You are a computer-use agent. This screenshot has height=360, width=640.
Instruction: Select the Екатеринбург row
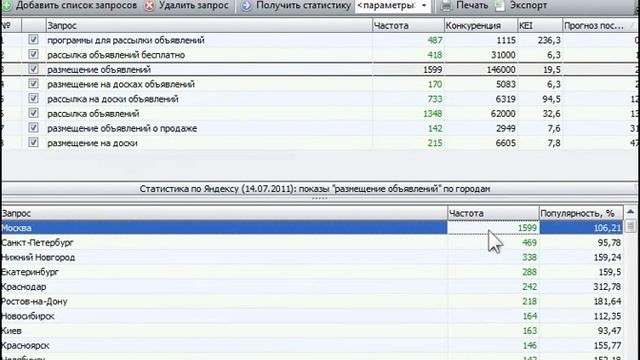pyautogui.click(x=312, y=272)
